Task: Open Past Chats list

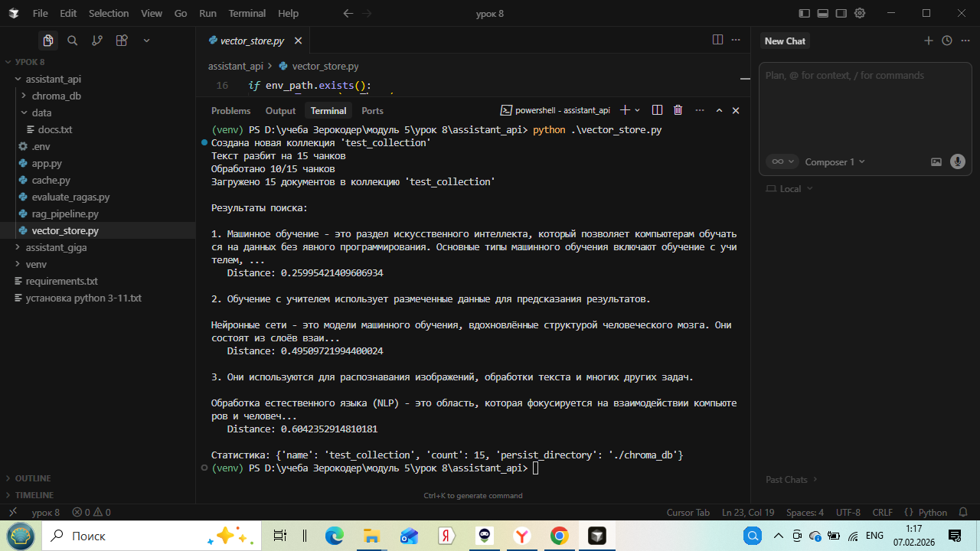Action: [x=792, y=479]
